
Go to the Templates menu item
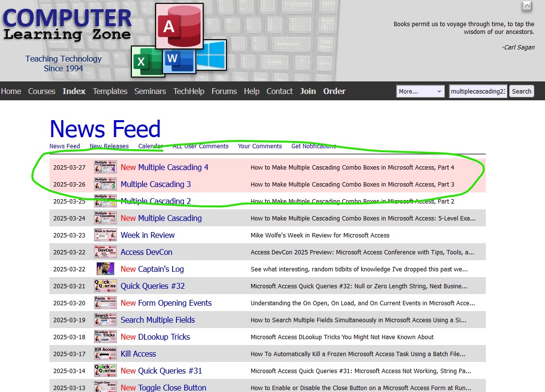click(x=110, y=91)
